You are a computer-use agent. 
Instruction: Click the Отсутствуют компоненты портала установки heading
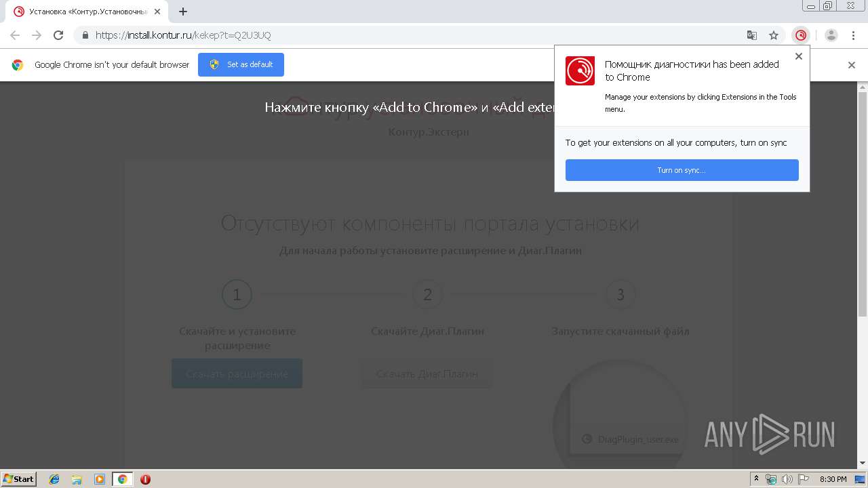coord(430,224)
